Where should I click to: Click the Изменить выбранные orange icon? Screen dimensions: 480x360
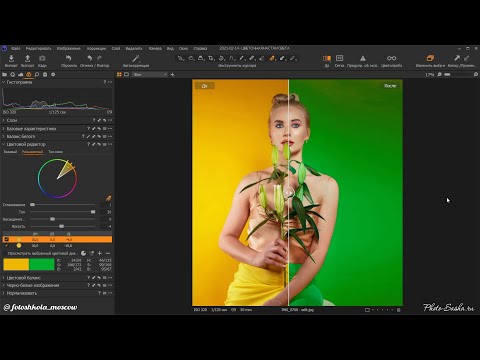click(430, 58)
